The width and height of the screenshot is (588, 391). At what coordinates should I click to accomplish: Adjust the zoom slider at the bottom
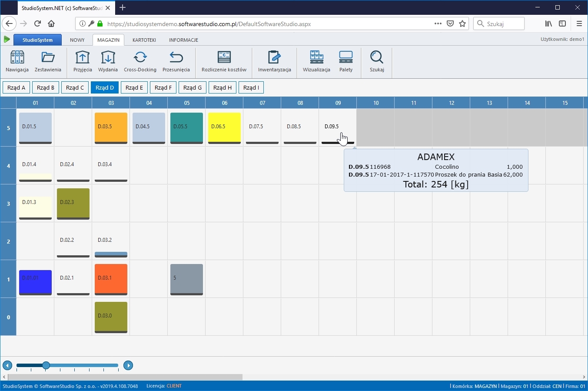pyautogui.click(x=46, y=366)
